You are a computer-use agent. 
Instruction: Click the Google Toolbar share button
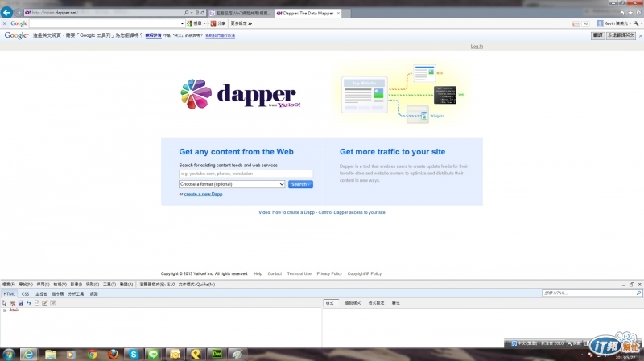pos(218,23)
